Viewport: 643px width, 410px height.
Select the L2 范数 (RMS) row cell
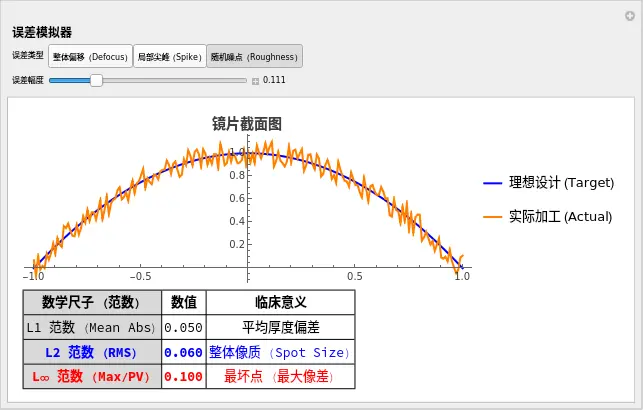pyautogui.click(x=92, y=352)
